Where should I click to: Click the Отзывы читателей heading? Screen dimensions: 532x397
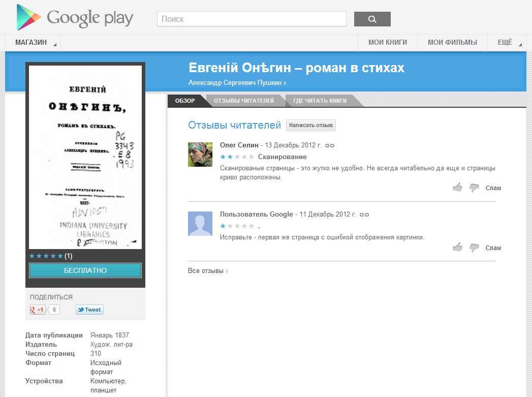[234, 125]
